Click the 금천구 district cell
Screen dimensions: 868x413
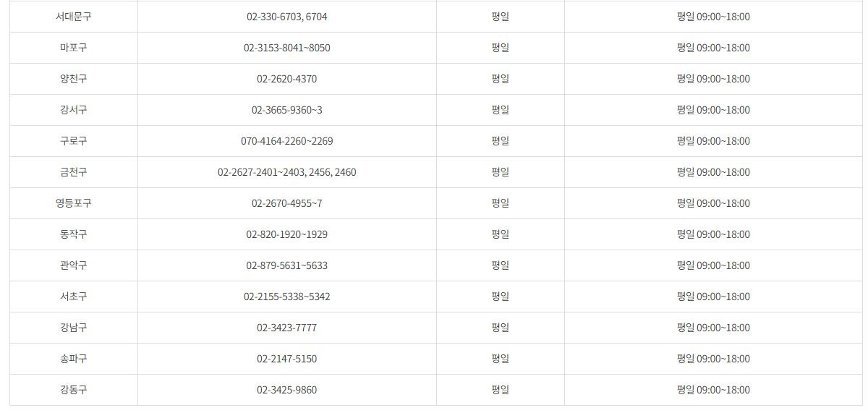pos(74,172)
